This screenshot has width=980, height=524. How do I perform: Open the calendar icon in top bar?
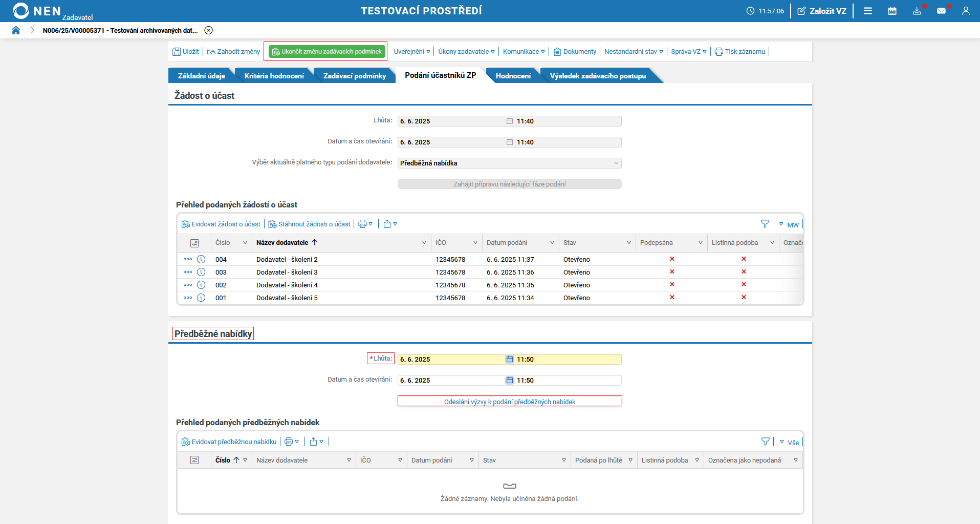click(892, 11)
